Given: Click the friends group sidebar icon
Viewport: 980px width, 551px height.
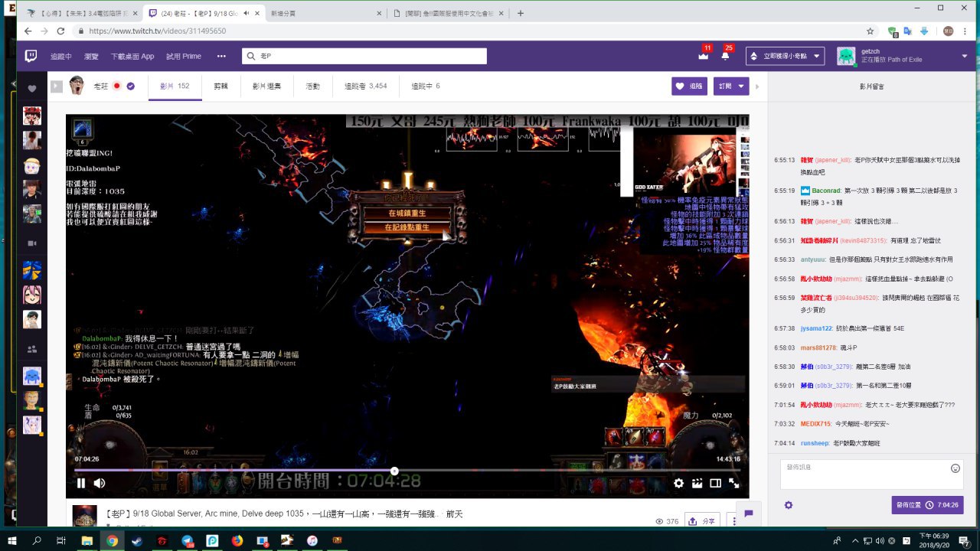Looking at the screenshot, I should (32, 349).
